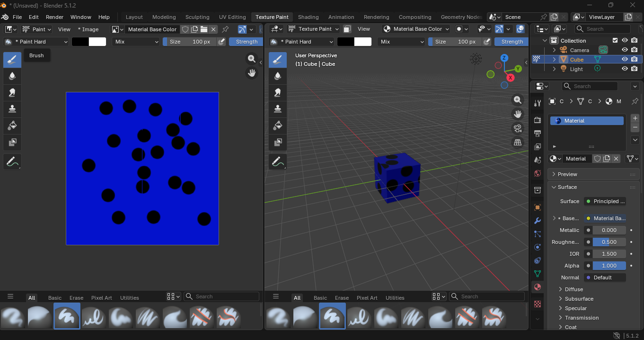Switch to perspective/orthographic grid icon
This screenshot has height=340, width=644.
click(x=518, y=143)
